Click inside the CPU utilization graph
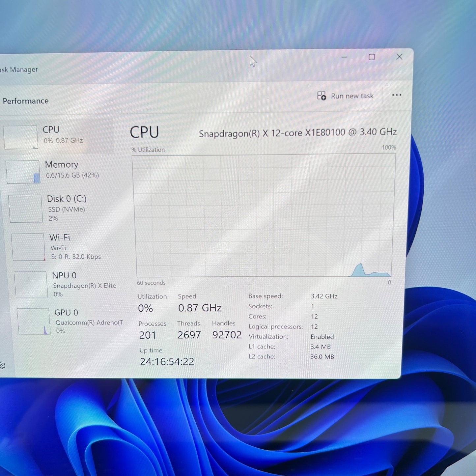Viewport: 476px width, 476px height. 264,214
